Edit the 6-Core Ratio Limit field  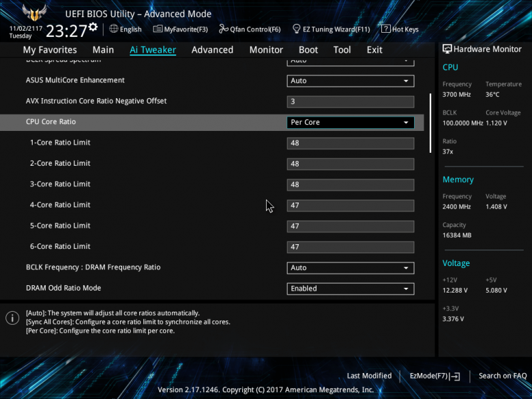point(351,247)
